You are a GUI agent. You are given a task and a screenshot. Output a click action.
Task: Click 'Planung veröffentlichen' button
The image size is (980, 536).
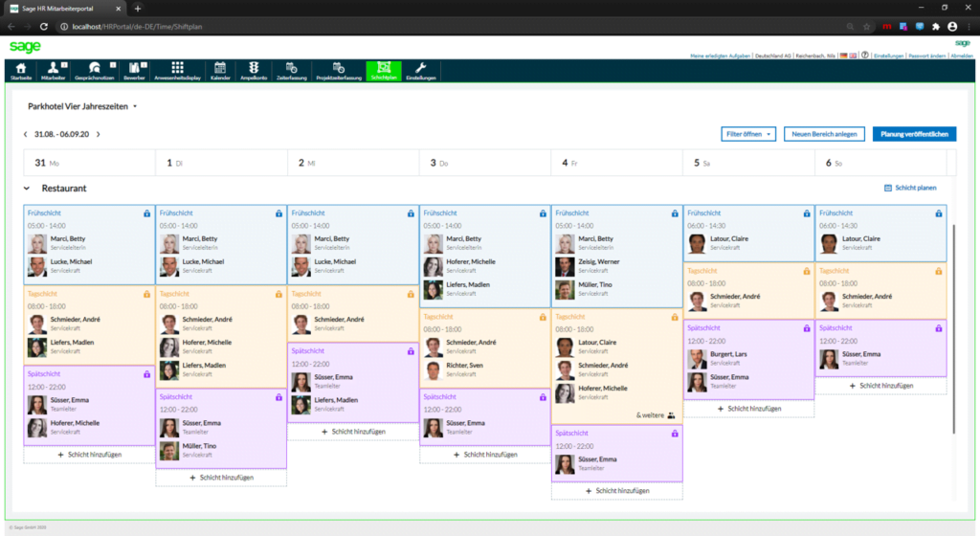tap(914, 134)
